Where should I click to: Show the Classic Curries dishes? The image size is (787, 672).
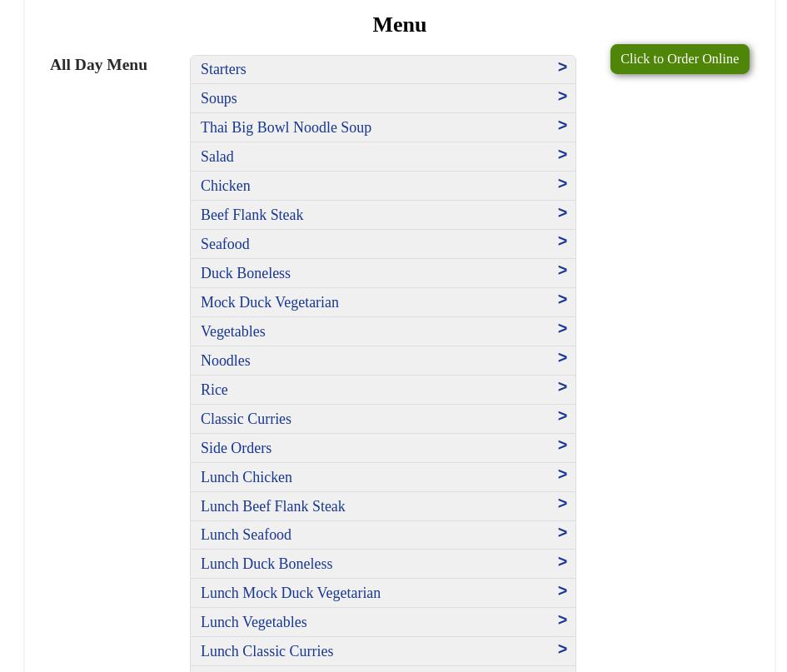(x=246, y=419)
